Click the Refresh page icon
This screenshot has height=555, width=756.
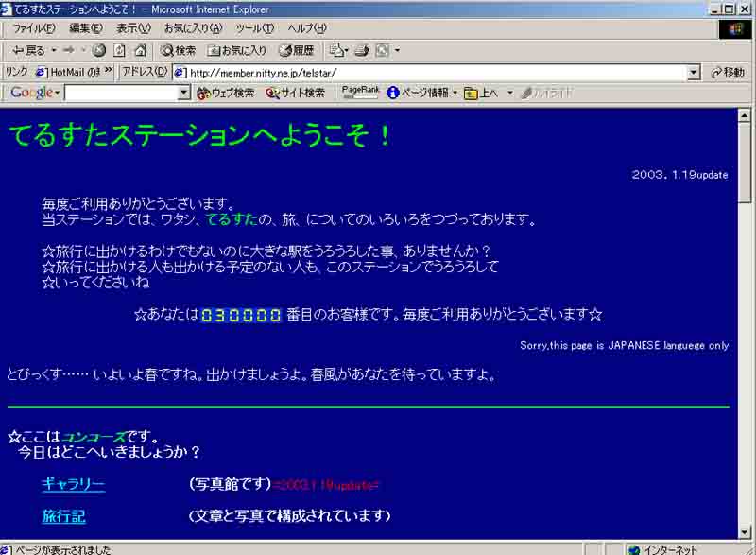pos(119,50)
